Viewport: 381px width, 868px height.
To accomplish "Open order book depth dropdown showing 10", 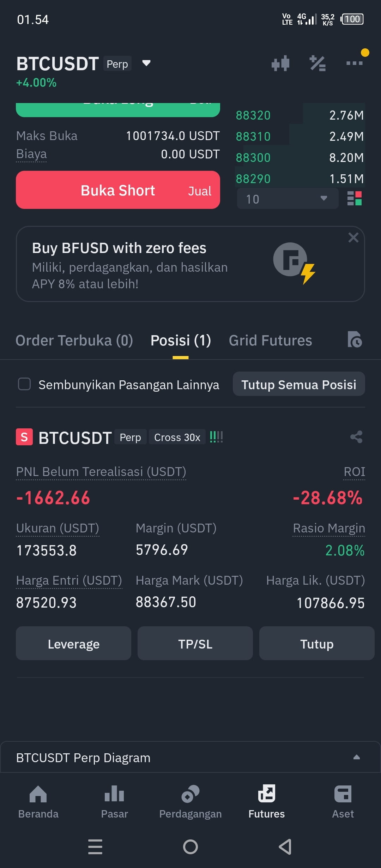I will pyautogui.click(x=288, y=199).
